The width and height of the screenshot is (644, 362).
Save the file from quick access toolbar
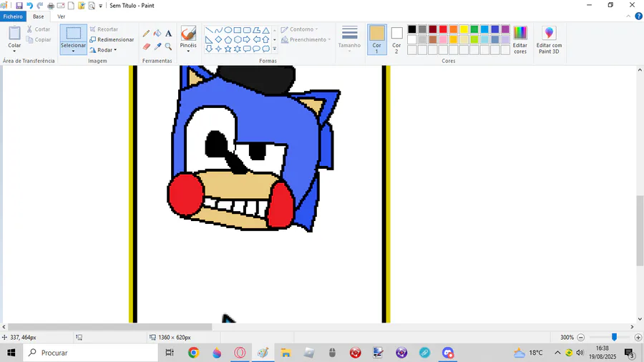coord(19,6)
